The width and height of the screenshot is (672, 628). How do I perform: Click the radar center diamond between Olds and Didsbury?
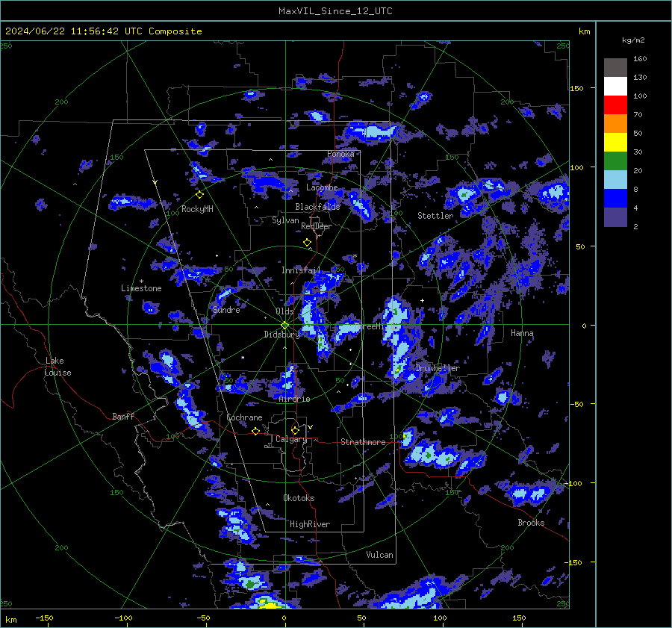pyautogui.click(x=284, y=326)
